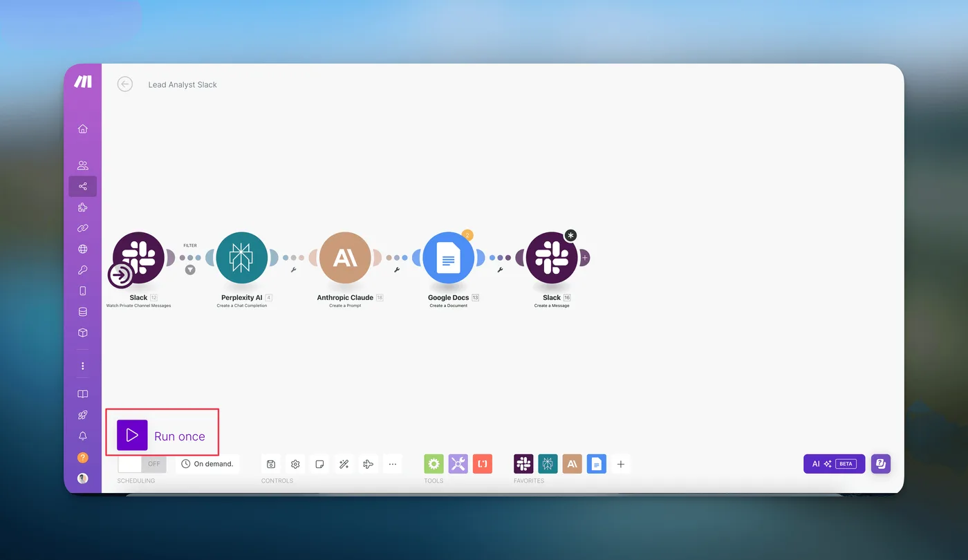The width and height of the screenshot is (968, 560).
Task: Open Connections via the chain link icon
Action: tap(83, 228)
